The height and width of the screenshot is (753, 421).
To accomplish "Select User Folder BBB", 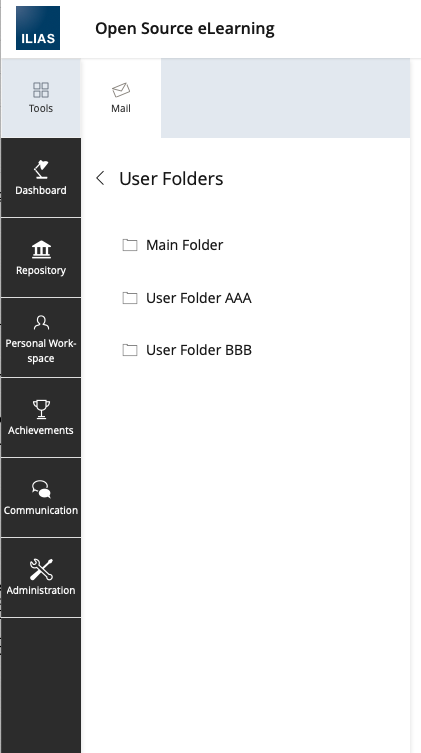I will [199, 350].
